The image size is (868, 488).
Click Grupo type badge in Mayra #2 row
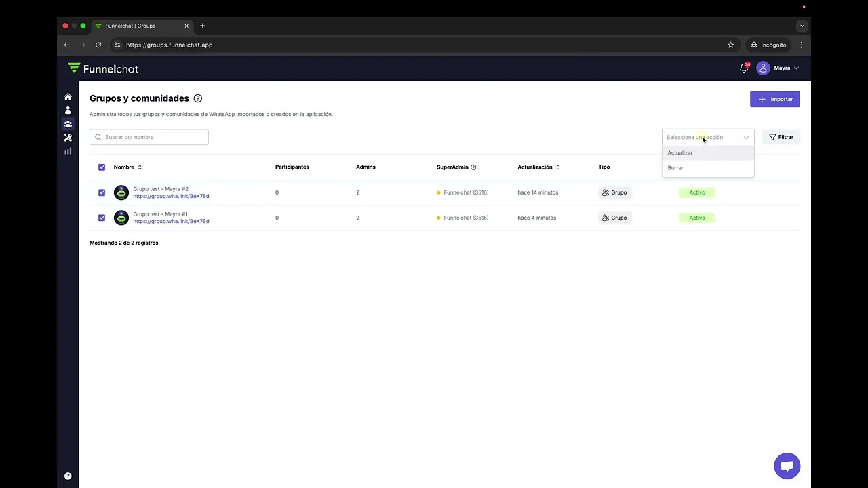(x=614, y=192)
